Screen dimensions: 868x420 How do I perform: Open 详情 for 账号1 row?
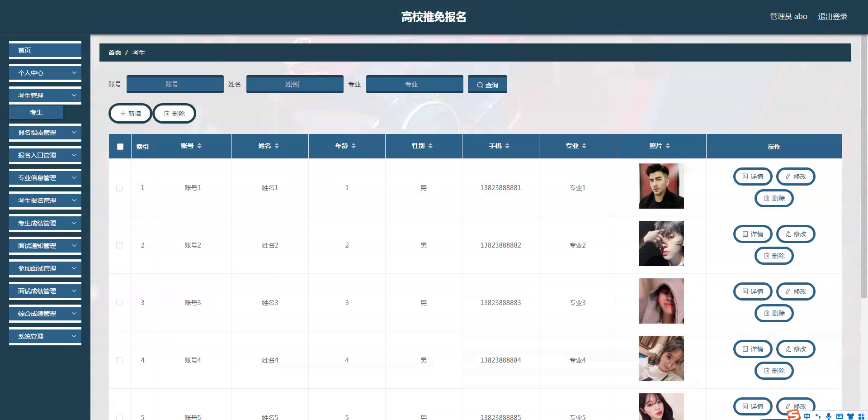(x=753, y=177)
